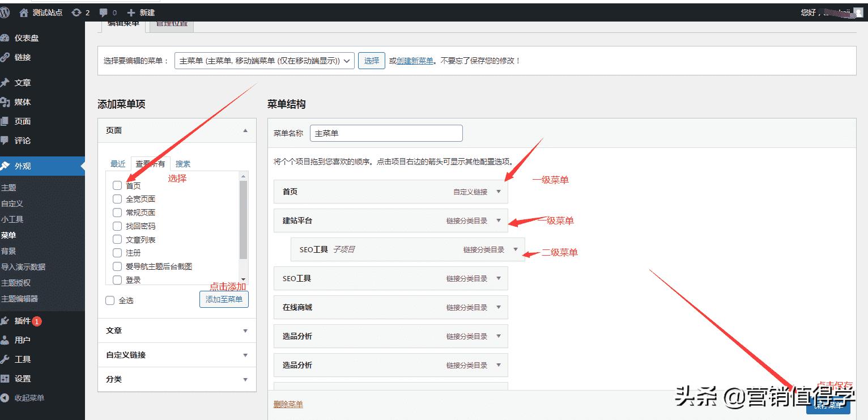Open the 设置 settings icon

click(5, 379)
